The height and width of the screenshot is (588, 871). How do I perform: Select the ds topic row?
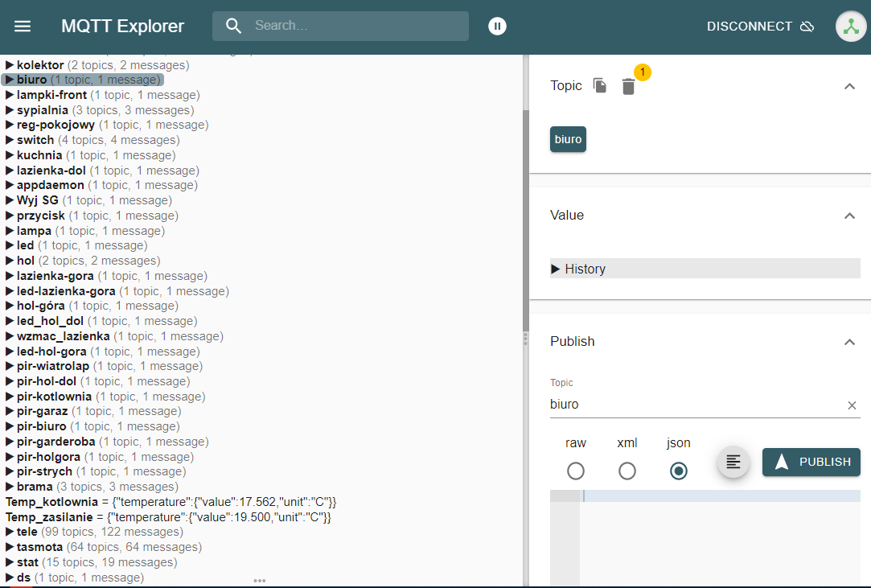click(x=75, y=578)
